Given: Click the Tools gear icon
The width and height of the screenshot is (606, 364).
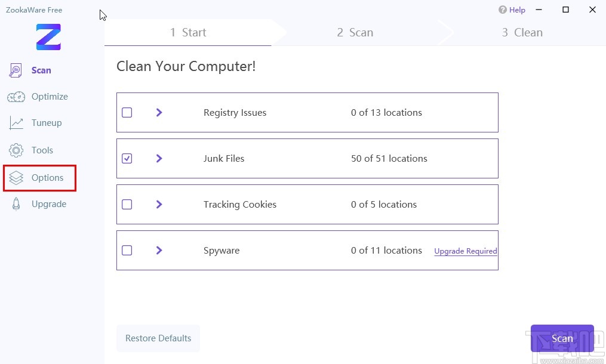Looking at the screenshot, I should pyautogui.click(x=16, y=150).
